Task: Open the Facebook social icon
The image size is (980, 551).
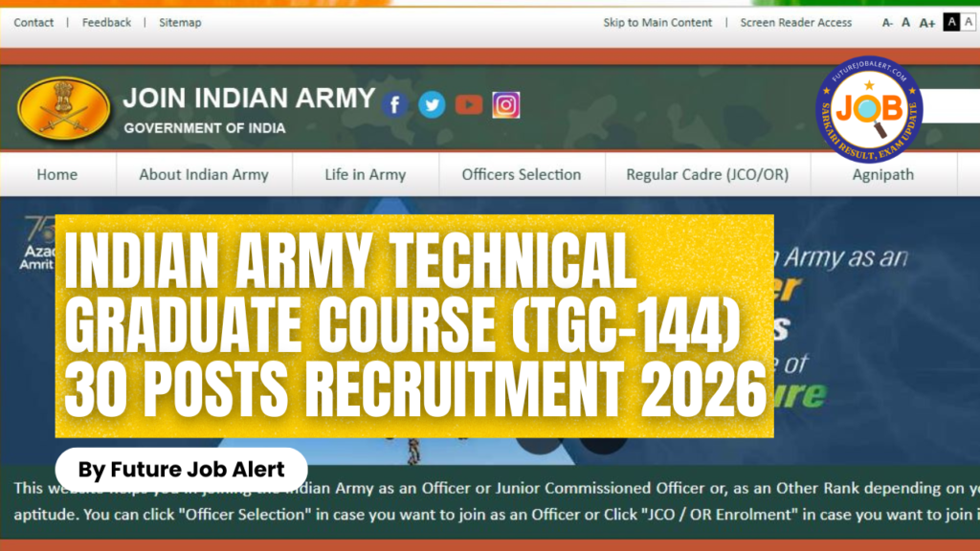Action: (395, 105)
